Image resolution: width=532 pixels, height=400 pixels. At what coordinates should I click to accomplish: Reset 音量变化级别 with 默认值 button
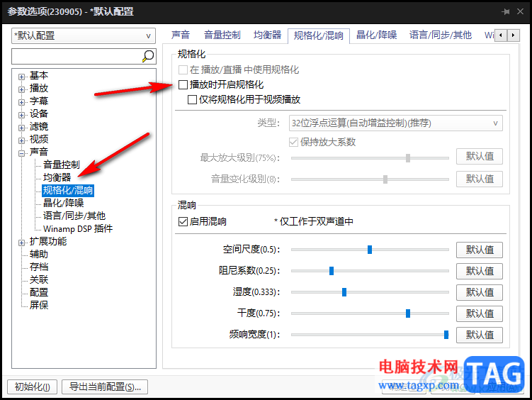click(480, 179)
